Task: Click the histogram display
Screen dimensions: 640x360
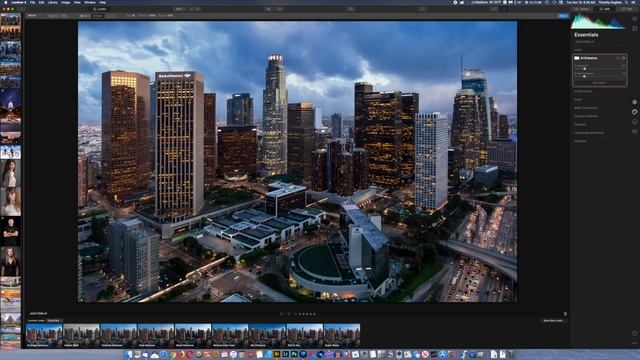Action: pos(598,21)
